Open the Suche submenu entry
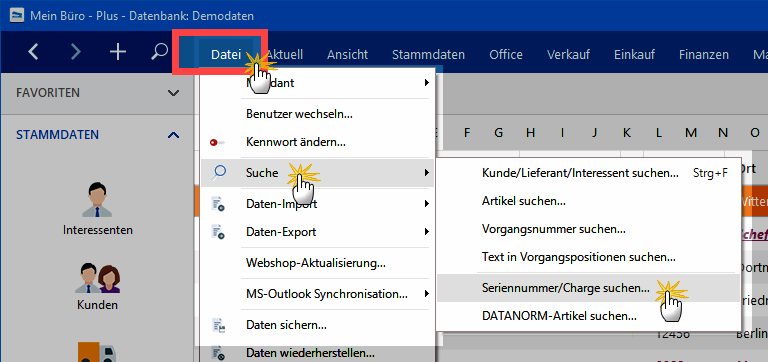 tap(317, 172)
